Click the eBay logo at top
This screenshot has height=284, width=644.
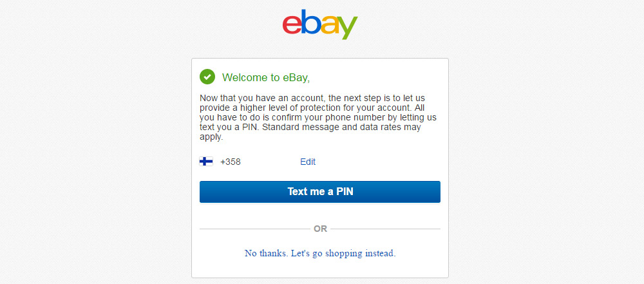tap(320, 24)
